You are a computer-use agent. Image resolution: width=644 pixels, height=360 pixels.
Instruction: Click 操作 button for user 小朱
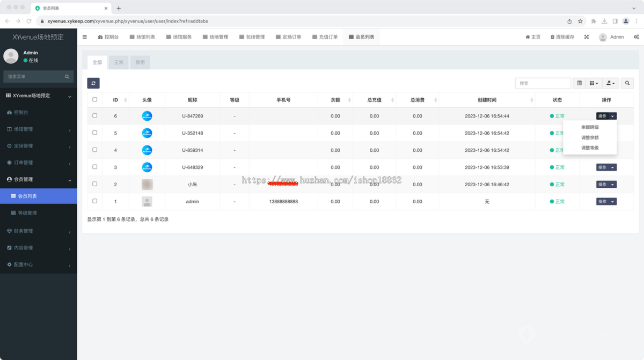[606, 185]
